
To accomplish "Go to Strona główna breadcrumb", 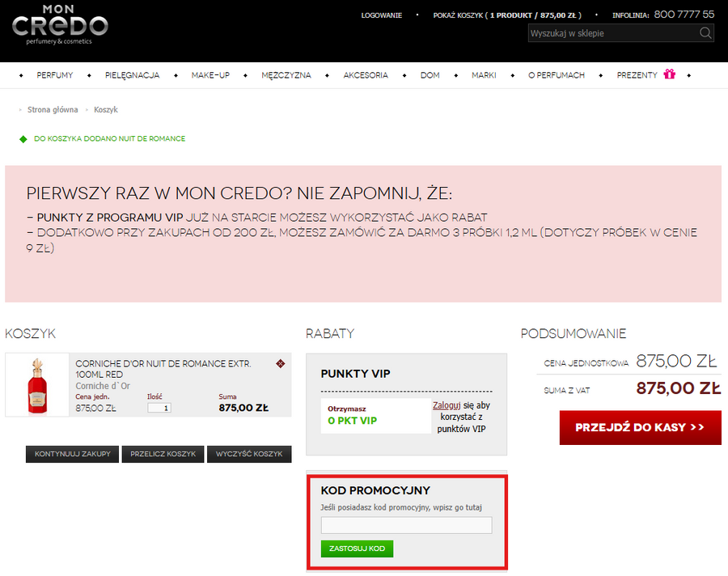I will coord(53,109).
